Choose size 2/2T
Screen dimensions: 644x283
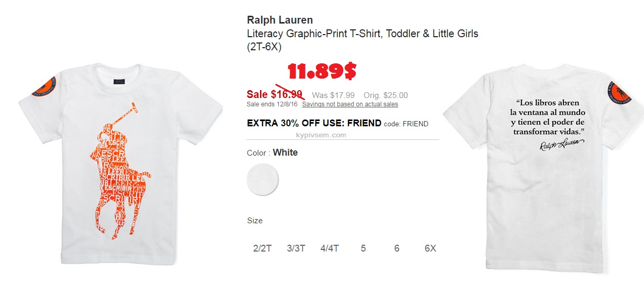(x=263, y=248)
